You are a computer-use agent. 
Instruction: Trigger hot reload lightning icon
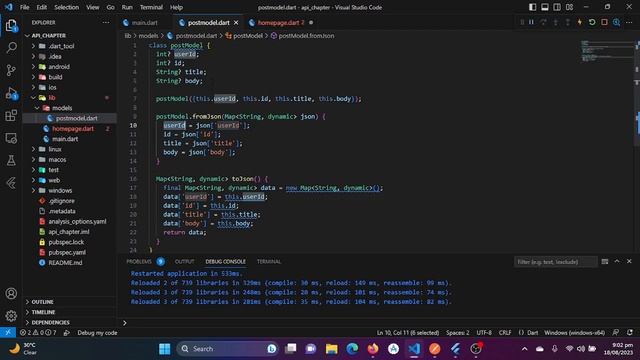[580, 22]
